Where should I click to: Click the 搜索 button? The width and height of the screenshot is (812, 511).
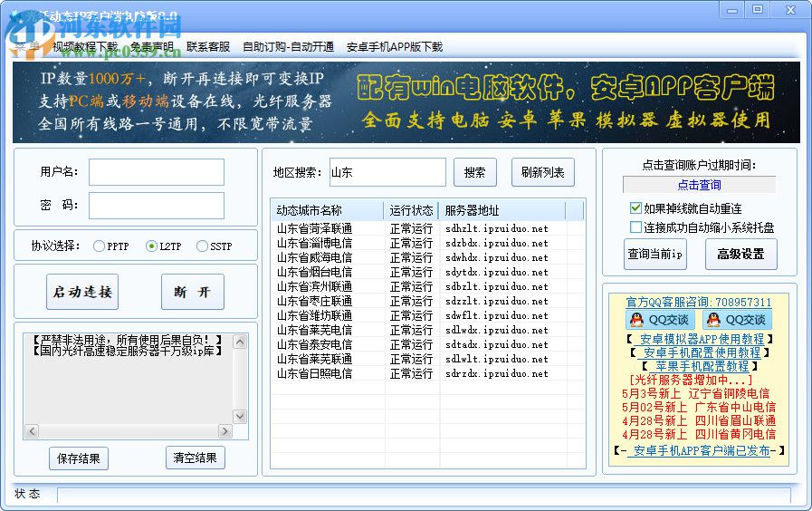pyautogui.click(x=475, y=172)
